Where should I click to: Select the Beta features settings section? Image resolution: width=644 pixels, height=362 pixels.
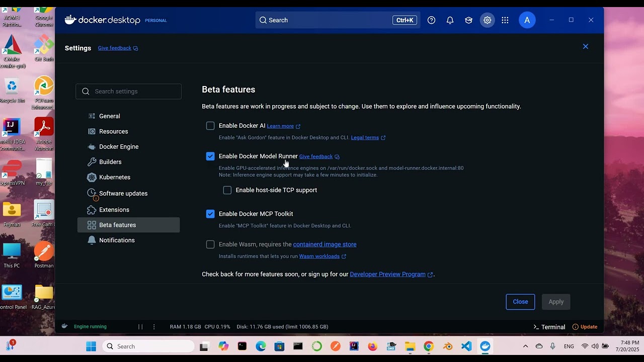[128, 225]
